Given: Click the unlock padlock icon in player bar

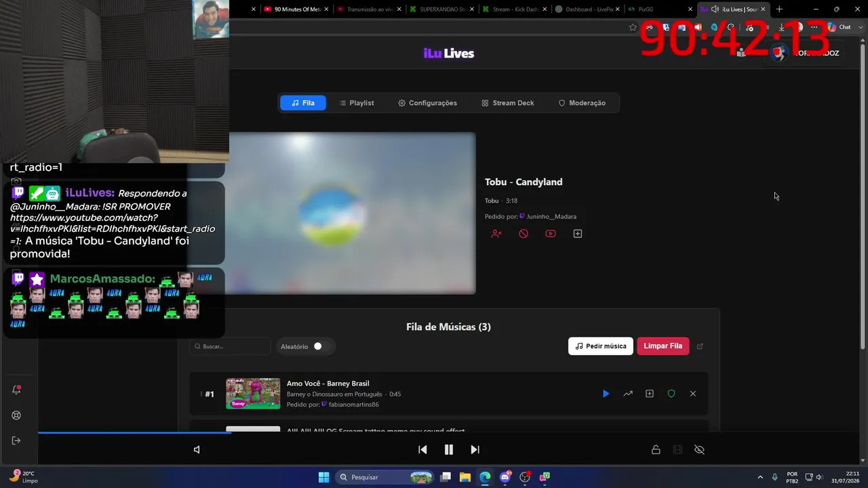Looking at the screenshot, I should (x=656, y=449).
